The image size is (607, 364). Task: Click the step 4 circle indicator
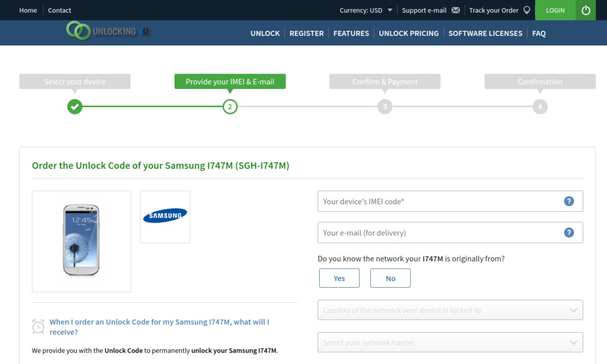pos(540,107)
